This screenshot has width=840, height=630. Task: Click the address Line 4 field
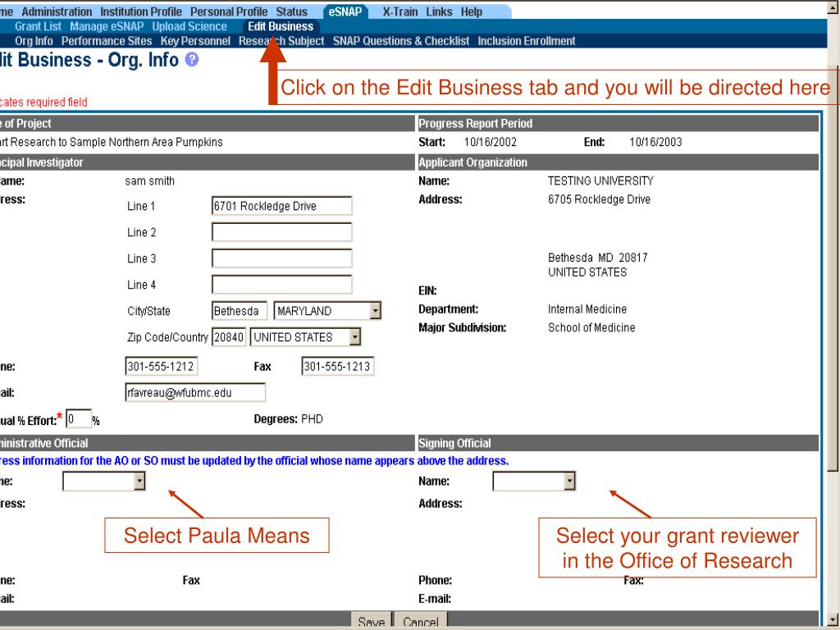[x=282, y=285]
